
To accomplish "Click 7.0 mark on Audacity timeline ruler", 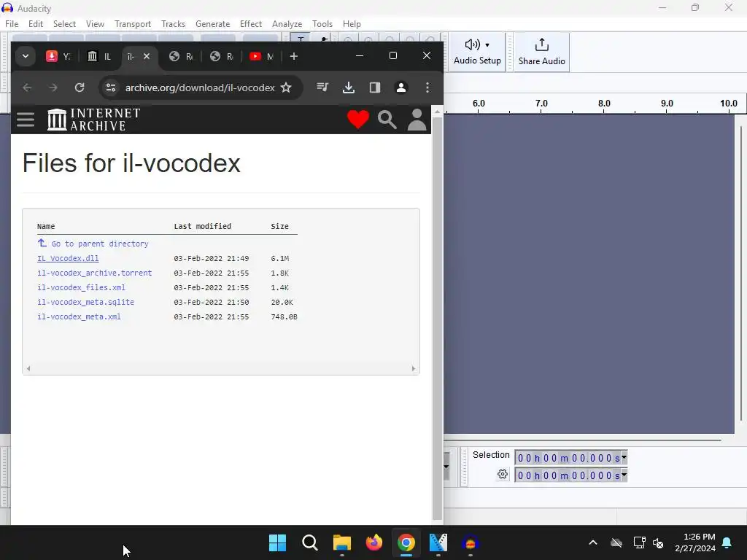I will click(x=541, y=104).
